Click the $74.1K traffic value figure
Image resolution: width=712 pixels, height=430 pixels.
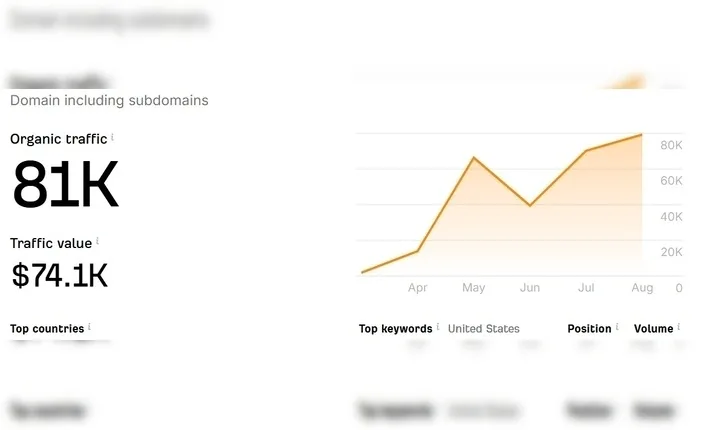(x=60, y=275)
